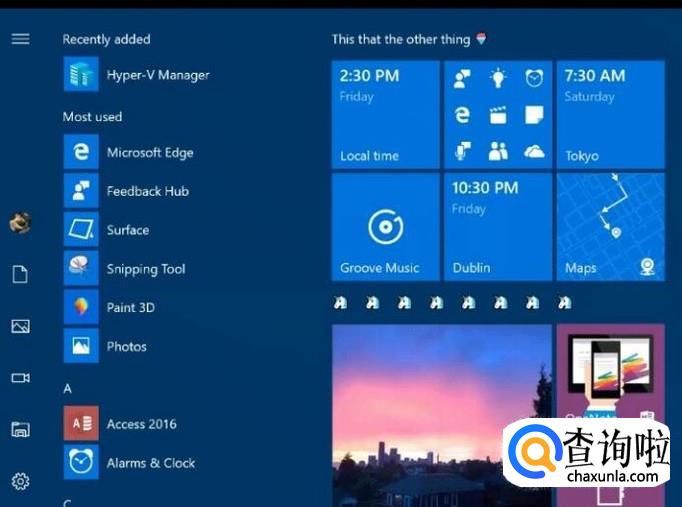Open the Local time 2:30 PM clock tile
Image resolution: width=682 pixels, height=507 pixels.
386,114
